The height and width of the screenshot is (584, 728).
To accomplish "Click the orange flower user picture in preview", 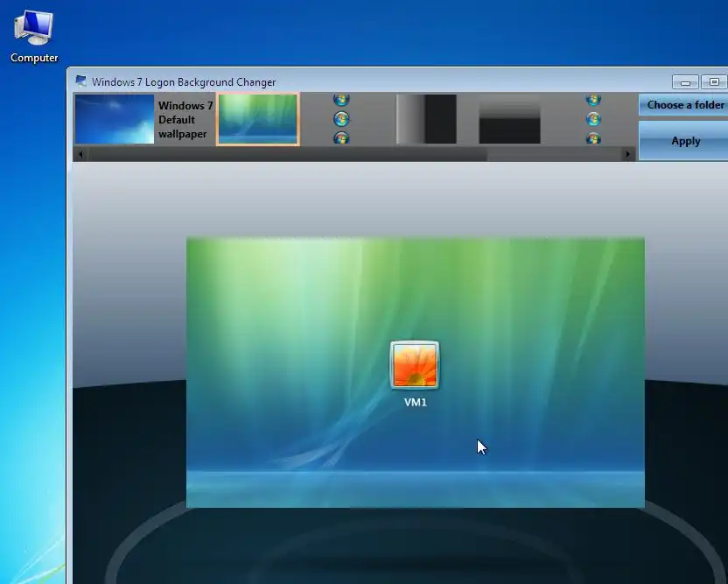I will tap(415, 365).
